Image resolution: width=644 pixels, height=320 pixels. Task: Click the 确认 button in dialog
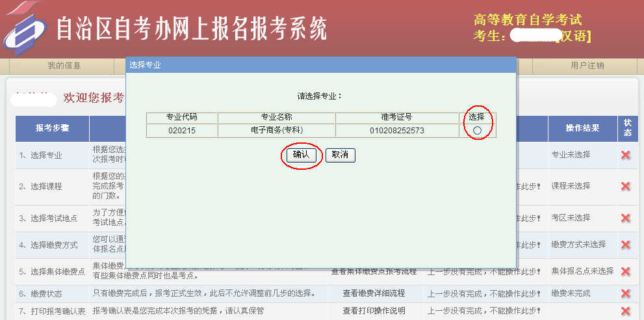(x=302, y=155)
